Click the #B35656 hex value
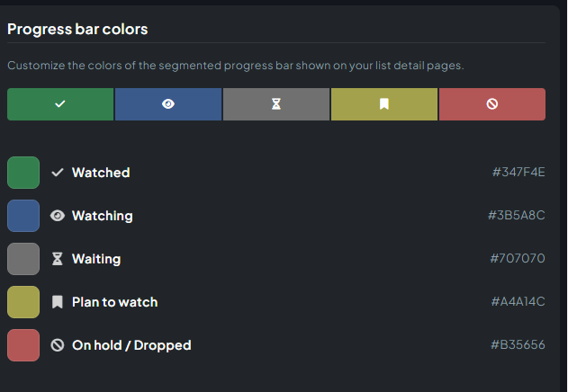The height and width of the screenshot is (392, 568). 518,345
